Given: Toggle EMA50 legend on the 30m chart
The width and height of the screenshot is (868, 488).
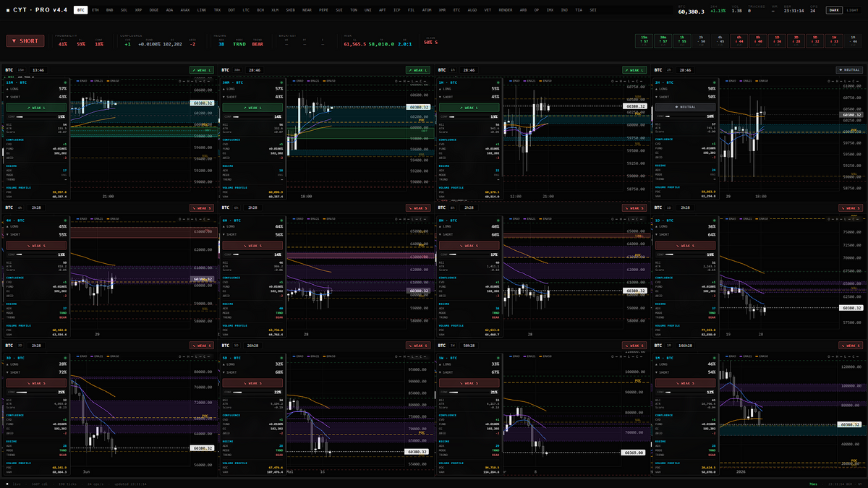Looking at the screenshot, I should pos(329,80).
